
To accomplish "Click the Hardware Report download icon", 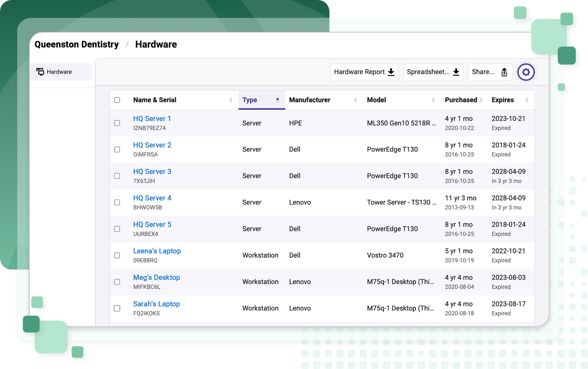I will click(x=391, y=72).
